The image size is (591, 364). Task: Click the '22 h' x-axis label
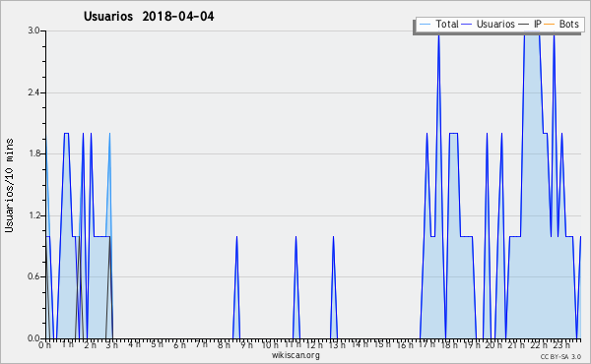click(x=539, y=345)
